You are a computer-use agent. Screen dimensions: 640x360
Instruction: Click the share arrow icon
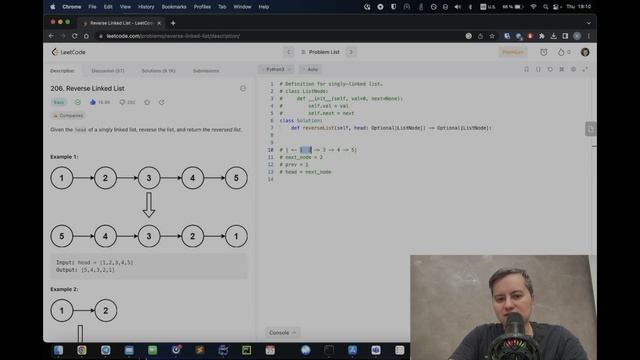click(162, 102)
